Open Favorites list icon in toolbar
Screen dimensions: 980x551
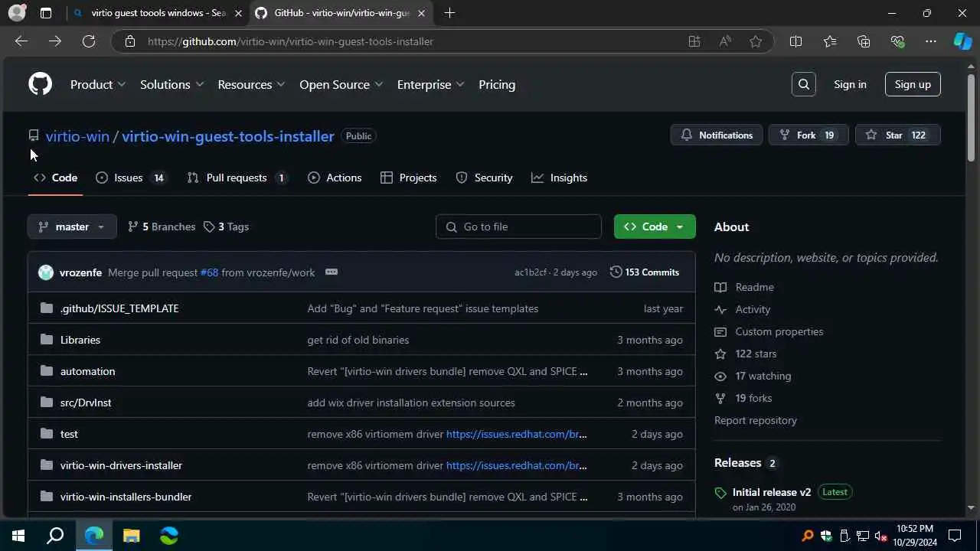[x=830, y=41]
